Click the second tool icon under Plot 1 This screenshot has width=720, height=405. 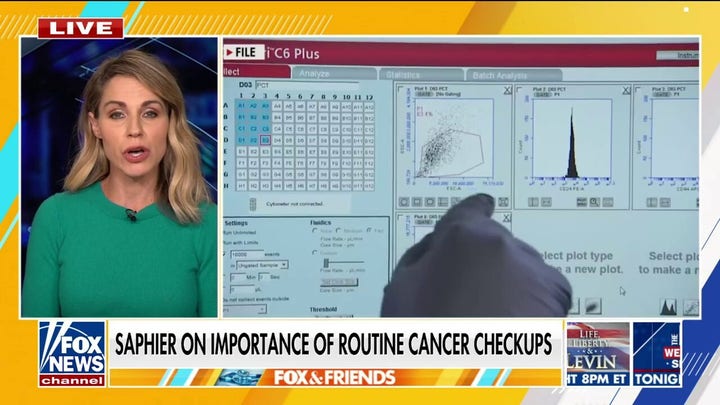pyautogui.click(x=417, y=202)
